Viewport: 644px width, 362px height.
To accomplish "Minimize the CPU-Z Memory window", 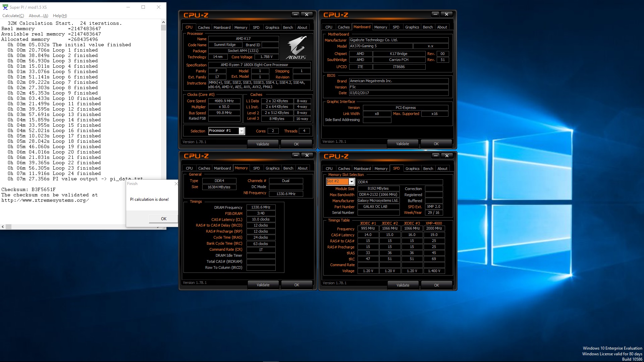I will [x=296, y=155].
